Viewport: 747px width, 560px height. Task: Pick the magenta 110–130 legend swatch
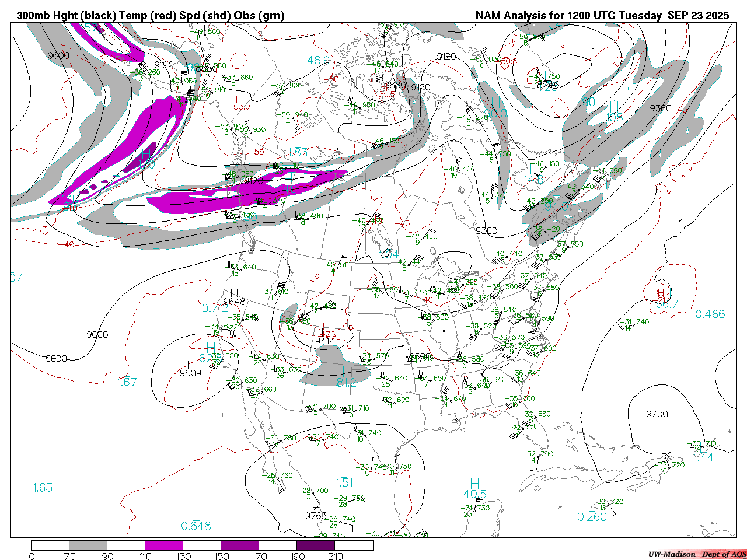click(164, 545)
